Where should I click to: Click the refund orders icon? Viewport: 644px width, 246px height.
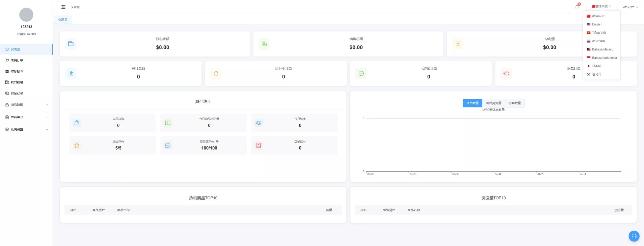pyautogui.click(x=506, y=73)
